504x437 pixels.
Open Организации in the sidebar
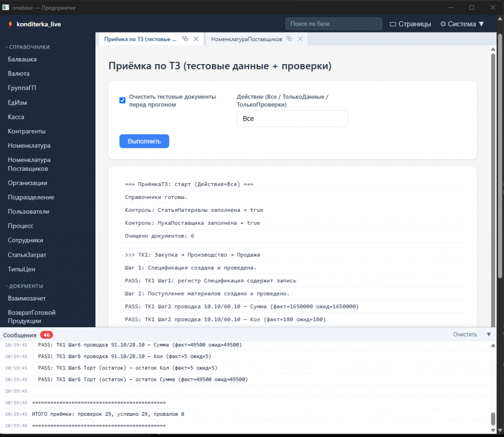[28, 183]
